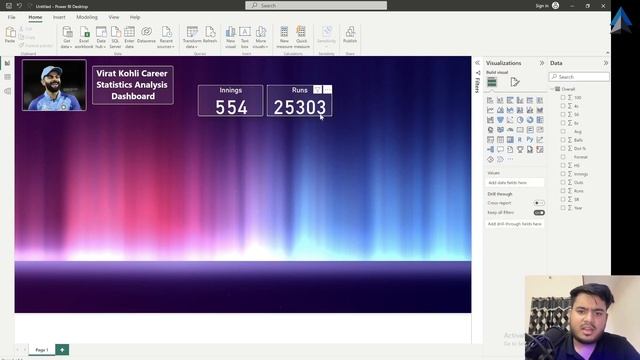Select the Treemap visual

pyautogui.click(x=540, y=120)
